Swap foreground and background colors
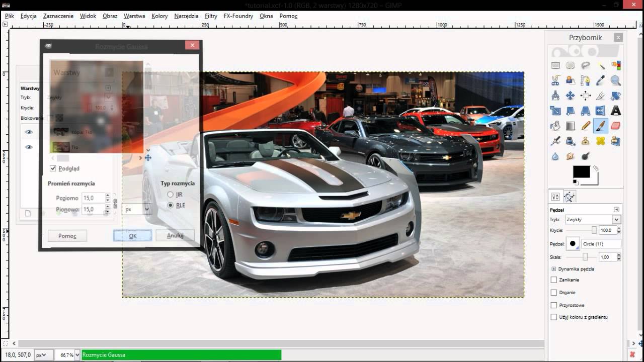 point(595,168)
